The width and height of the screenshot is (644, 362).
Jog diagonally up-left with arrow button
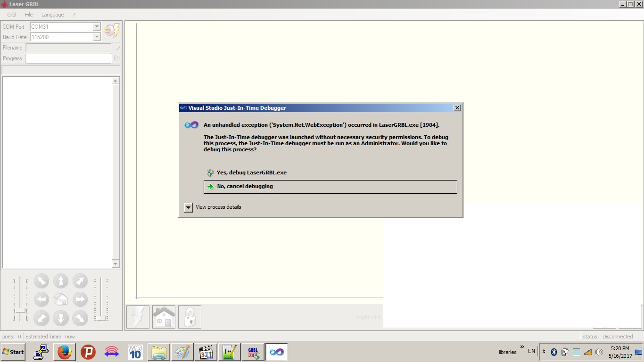(x=41, y=281)
